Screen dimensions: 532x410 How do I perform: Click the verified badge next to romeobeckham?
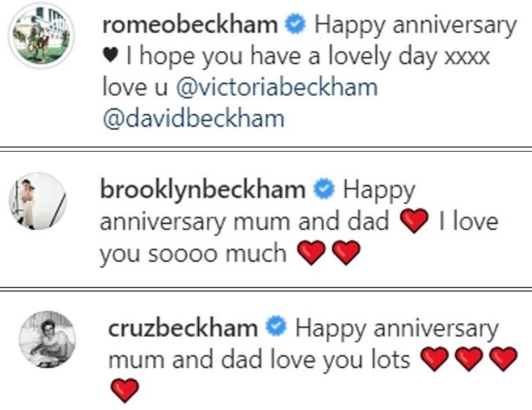295,25
